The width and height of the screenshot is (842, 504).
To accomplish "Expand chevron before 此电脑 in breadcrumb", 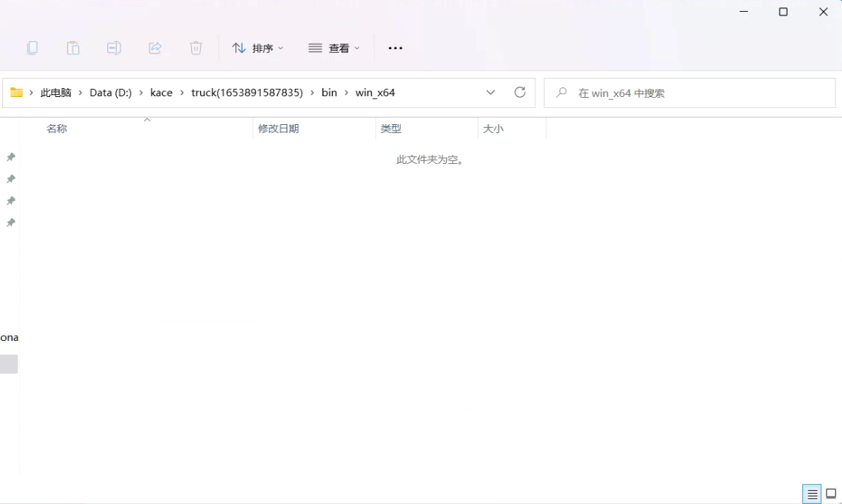I will pyautogui.click(x=31, y=93).
